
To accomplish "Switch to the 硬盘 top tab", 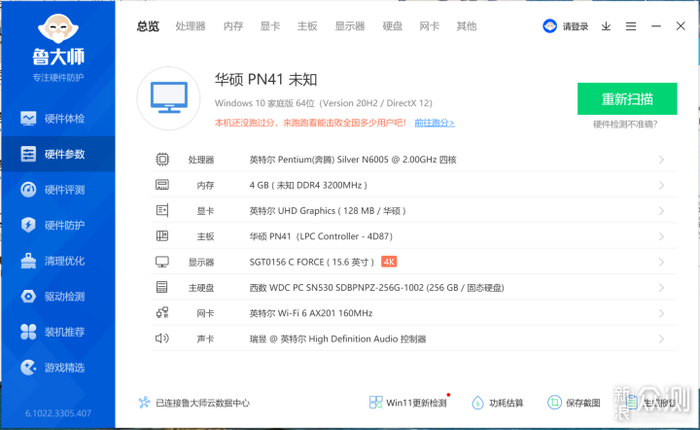I will pos(392,26).
